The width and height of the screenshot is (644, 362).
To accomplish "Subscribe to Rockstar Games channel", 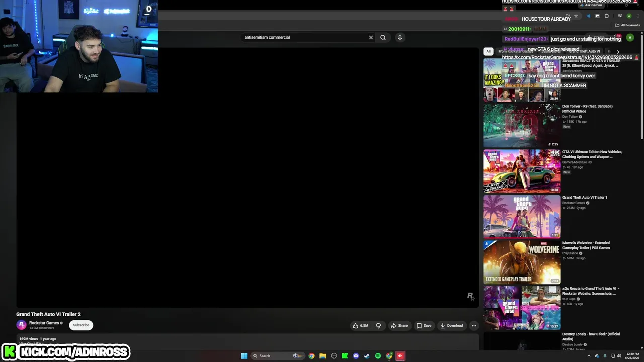I will point(81,325).
